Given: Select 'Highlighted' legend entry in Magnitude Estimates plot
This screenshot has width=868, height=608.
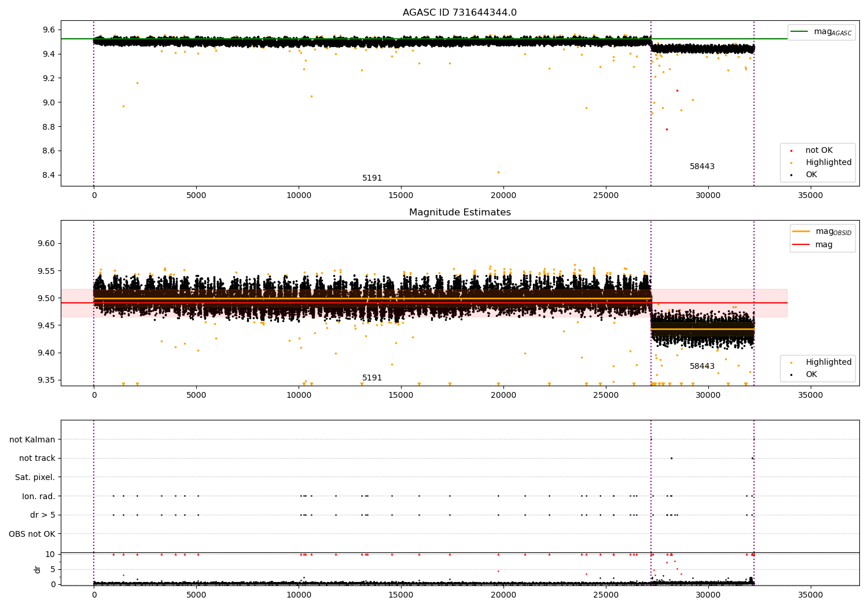Looking at the screenshot, I should [828, 362].
